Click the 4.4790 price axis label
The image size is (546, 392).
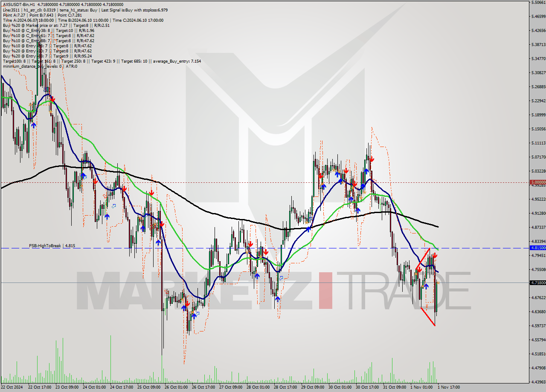point(538,368)
